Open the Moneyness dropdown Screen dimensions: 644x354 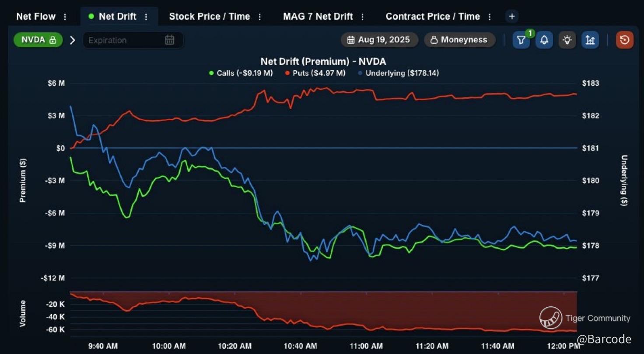[x=459, y=40]
